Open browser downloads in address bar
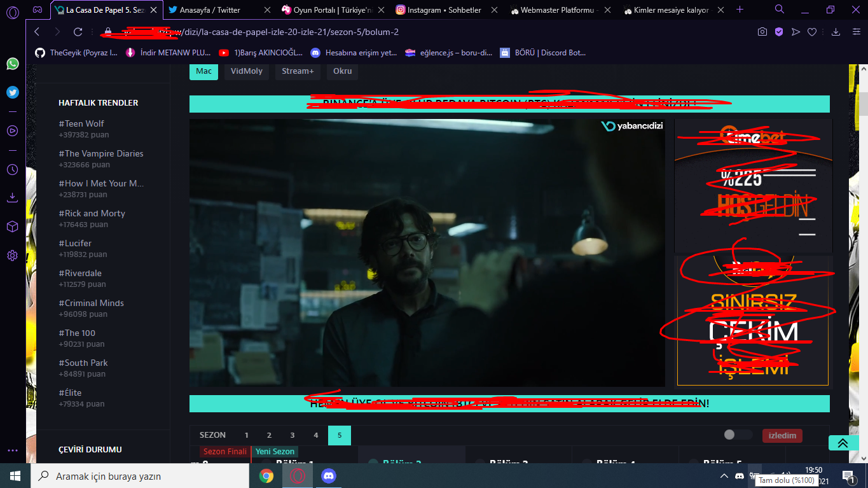The height and width of the screenshot is (488, 868). click(836, 32)
